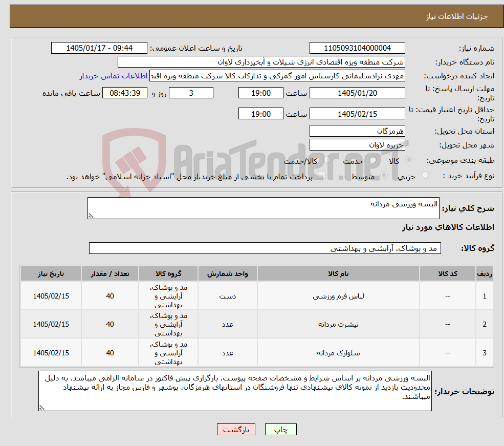Viewport: 504px width, 446px height.
Task: Click the price validity date 1405/02/15 field
Action: pos(357,114)
